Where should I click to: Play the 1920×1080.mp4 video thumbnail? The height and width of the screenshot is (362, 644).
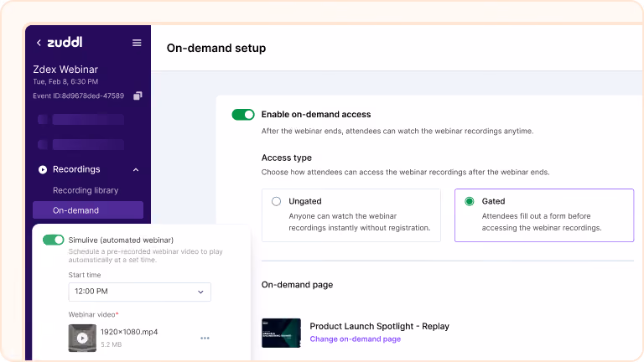[82, 338]
